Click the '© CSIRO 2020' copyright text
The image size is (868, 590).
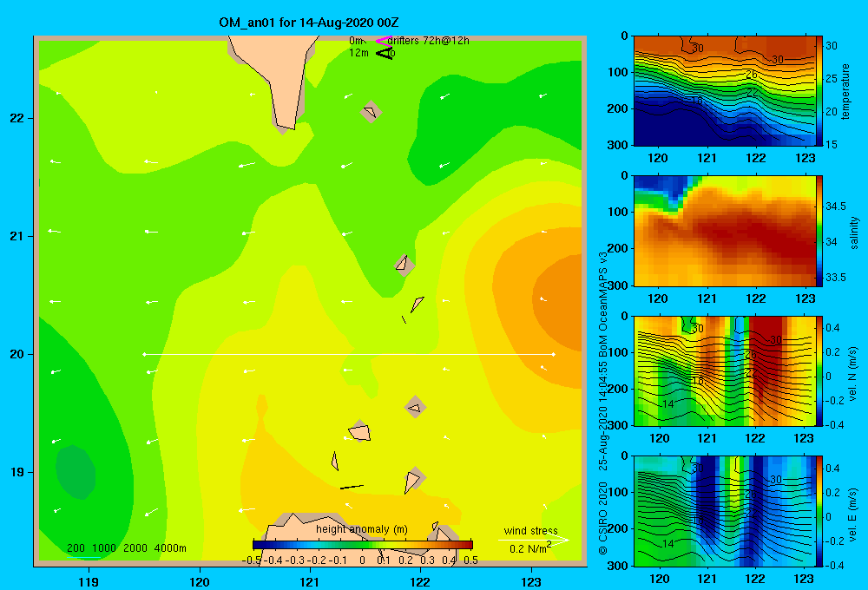click(x=603, y=517)
